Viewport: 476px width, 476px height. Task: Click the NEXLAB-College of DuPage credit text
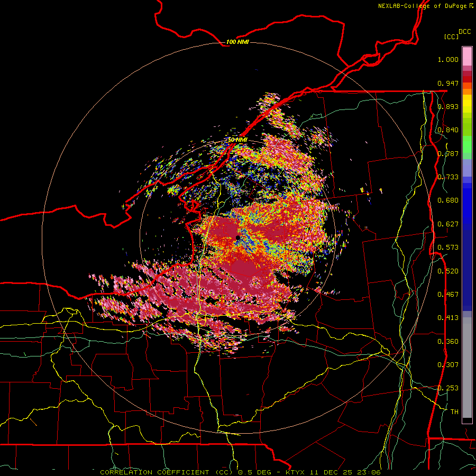tap(425, 6)
